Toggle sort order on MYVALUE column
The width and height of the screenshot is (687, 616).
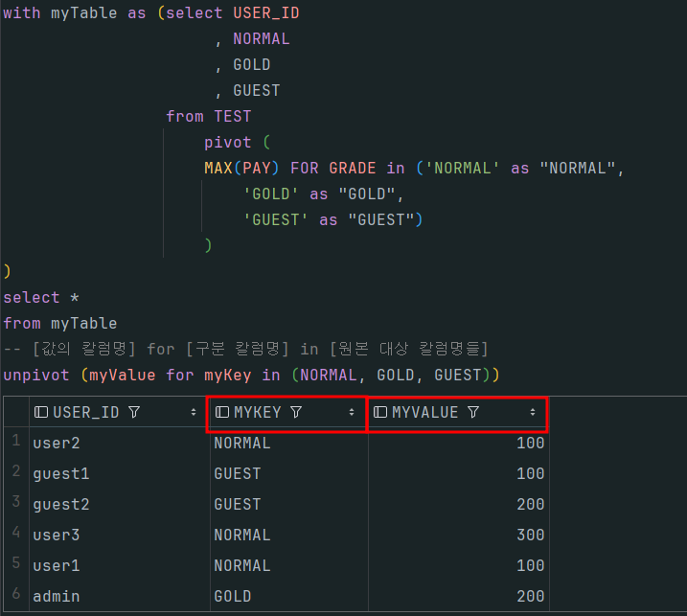point(533,412)
